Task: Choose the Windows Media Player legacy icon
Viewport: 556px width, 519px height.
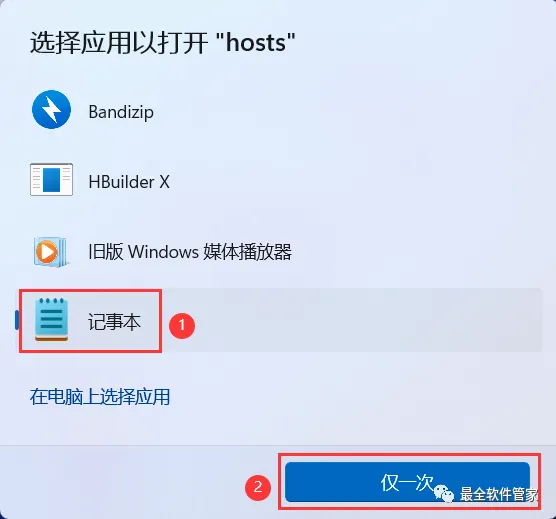Action: coord(50,252)
